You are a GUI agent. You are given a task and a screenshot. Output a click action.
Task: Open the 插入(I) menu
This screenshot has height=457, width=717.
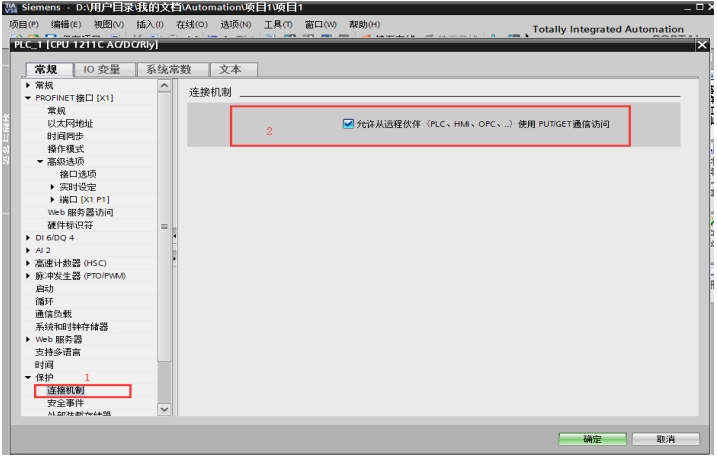click(x=150, y=24)
